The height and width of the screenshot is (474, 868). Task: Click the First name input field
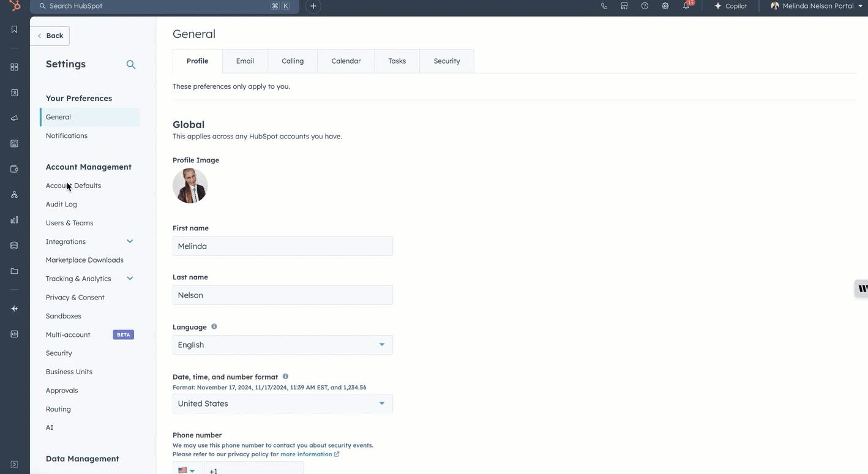pos(282,246)
